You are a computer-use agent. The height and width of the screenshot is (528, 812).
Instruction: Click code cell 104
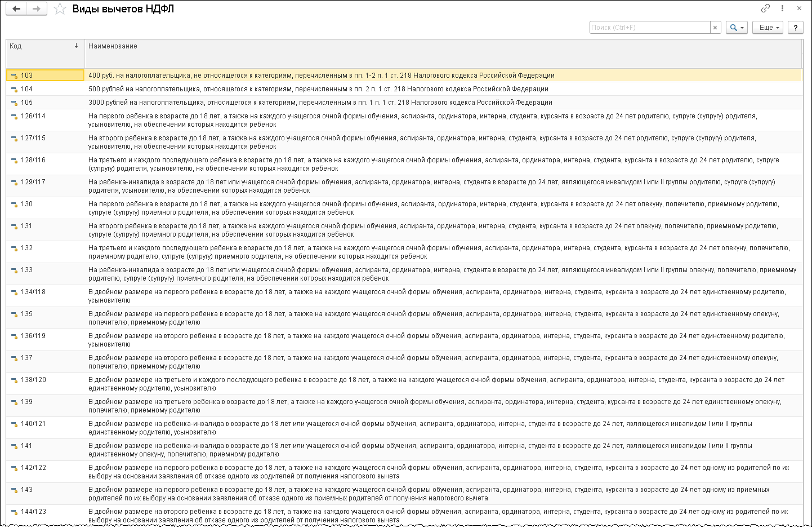coord(46,89)
